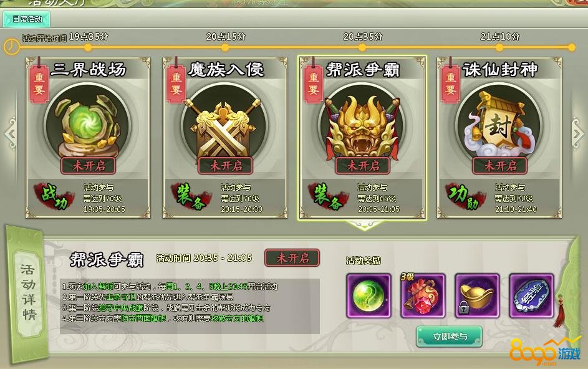Select the blue token reward icon
The width and height of the screenshot is (588, 369).
pos(531,296)
